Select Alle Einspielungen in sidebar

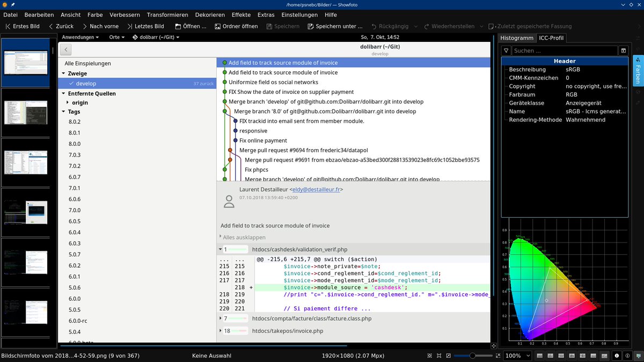(87, 63)
